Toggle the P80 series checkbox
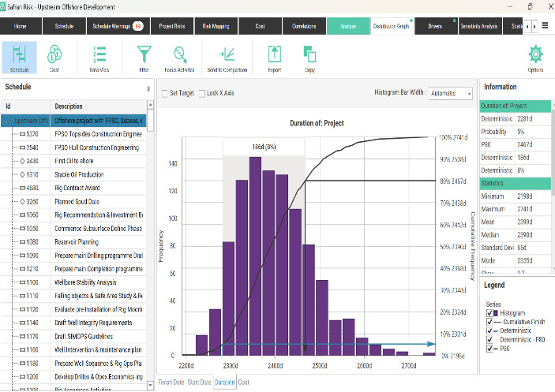Image resolution: width=555 pixels, height=392 pixels. tap(489, 349)
